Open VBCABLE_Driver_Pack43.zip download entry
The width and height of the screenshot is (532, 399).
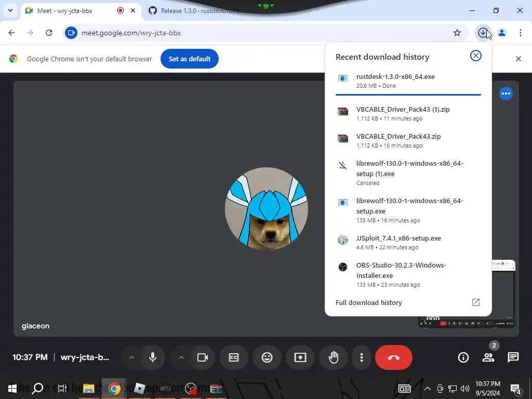coord(408,140)
